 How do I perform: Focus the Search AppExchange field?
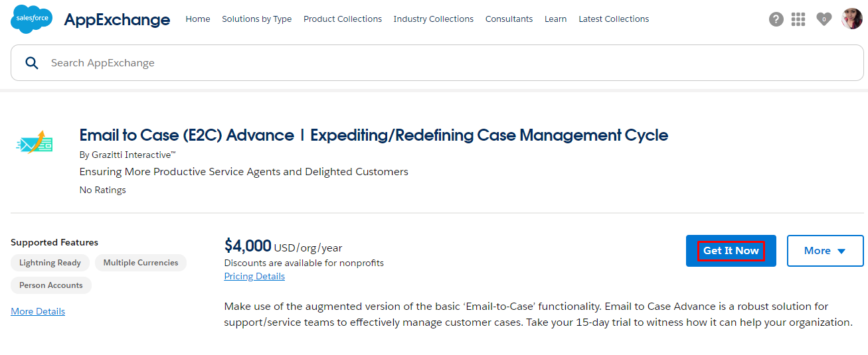click(x=437, y=63)
